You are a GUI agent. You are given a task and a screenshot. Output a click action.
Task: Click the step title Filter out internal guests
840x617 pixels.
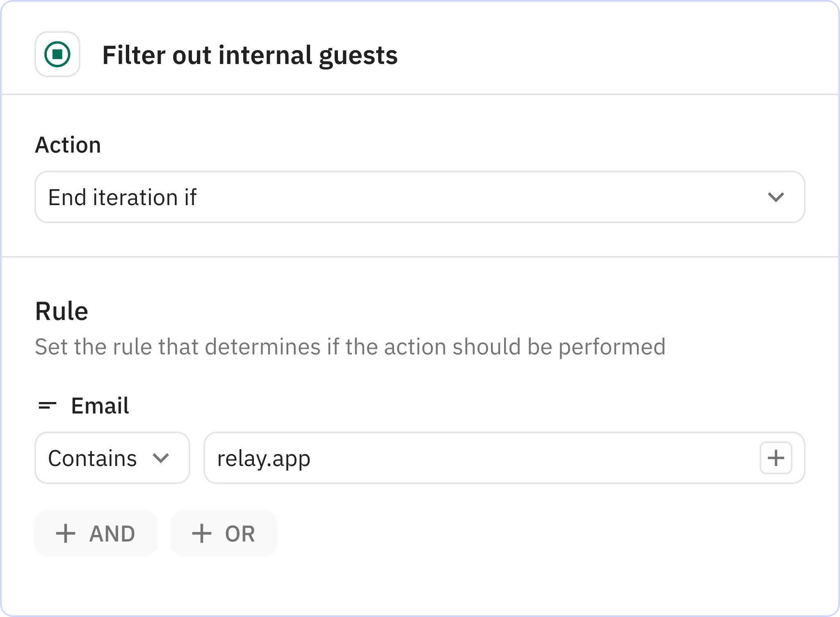click(x=250, y=56)
